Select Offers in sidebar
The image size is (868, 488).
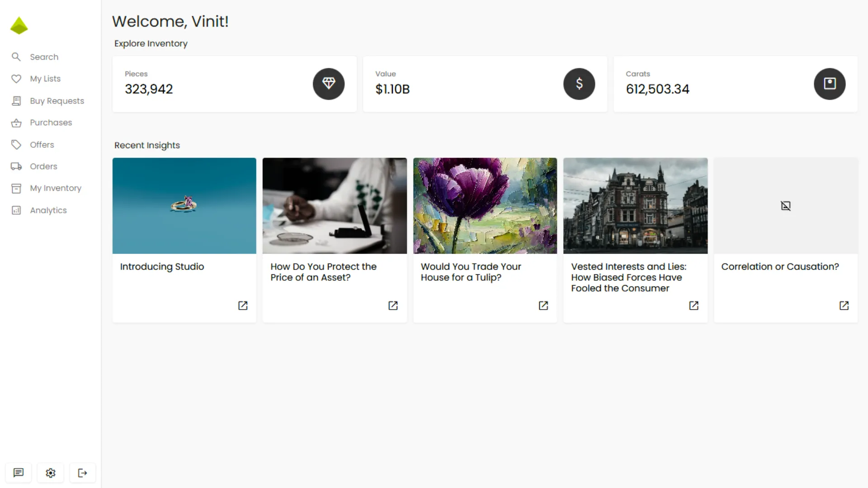(42, 145)
